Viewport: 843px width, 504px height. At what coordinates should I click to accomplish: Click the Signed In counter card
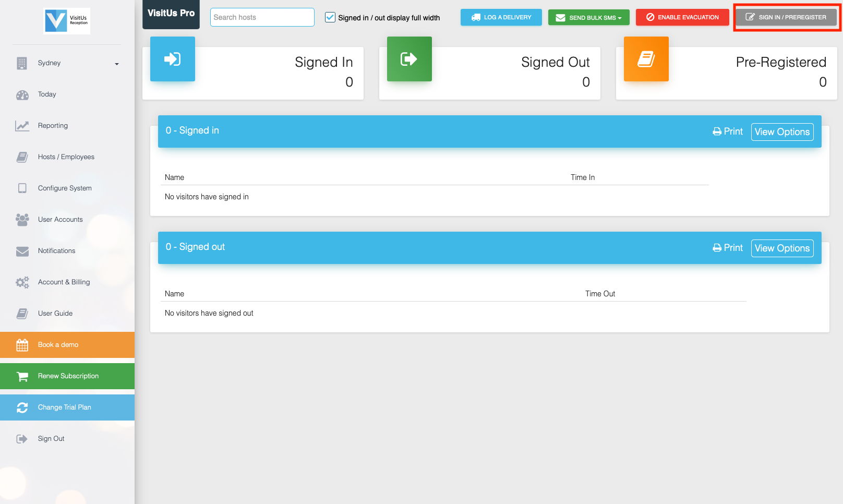click(x=253, y=73)
